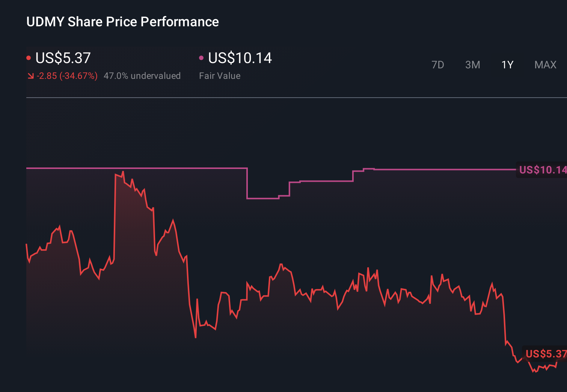Switch to the 7D time range
The height and width of the screenshot is (392, 567).
438,65
